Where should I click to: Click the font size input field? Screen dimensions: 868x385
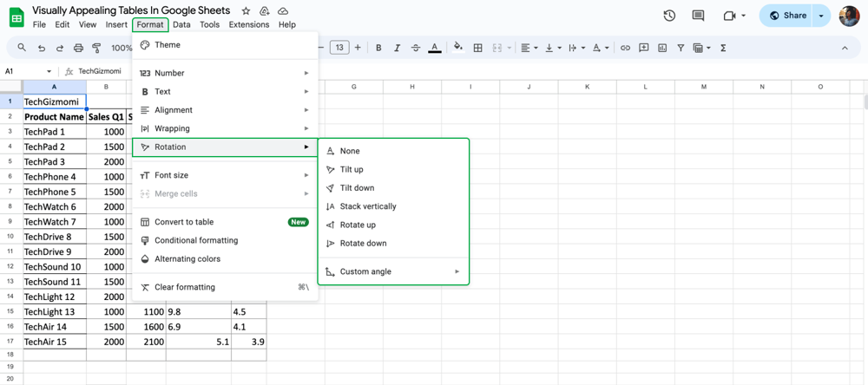coord(339,48)
